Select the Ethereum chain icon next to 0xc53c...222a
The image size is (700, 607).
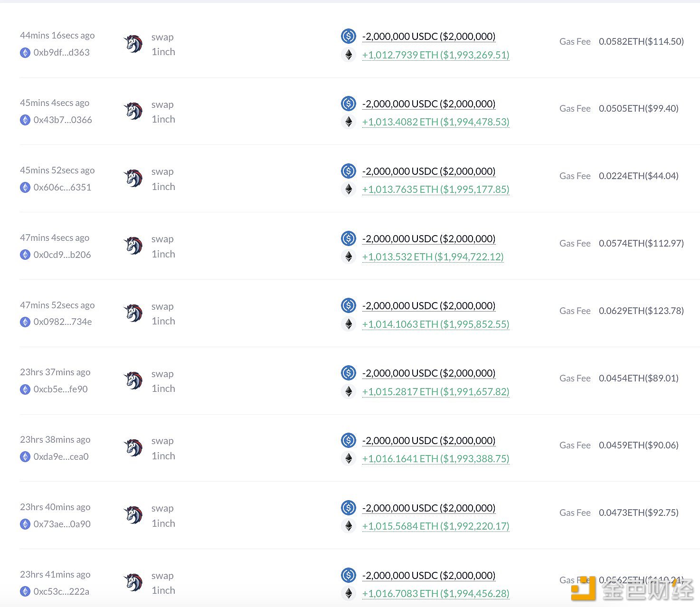25,592
